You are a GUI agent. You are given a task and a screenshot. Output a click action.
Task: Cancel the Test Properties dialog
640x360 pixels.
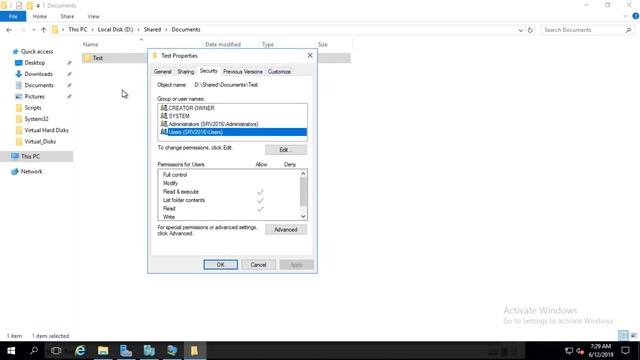[x=258, y=265]
